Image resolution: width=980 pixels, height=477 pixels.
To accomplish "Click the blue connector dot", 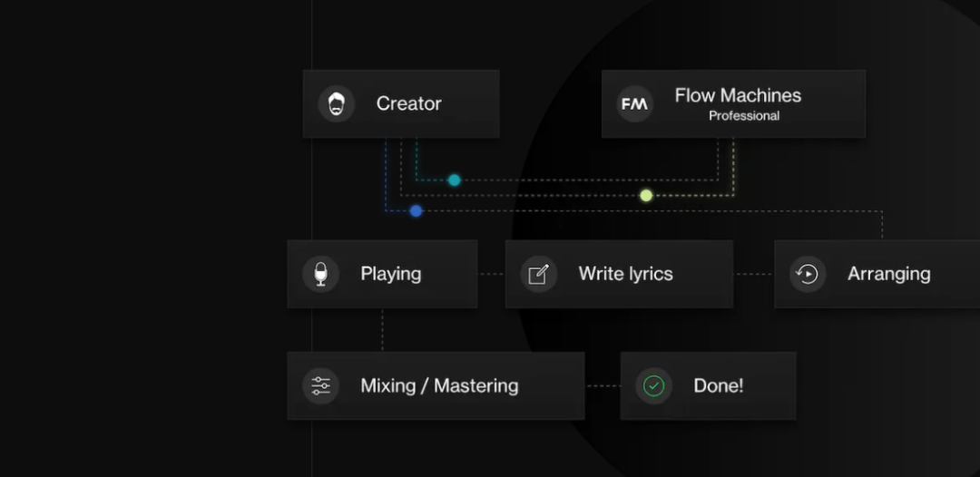I will [x=416, y=210].
